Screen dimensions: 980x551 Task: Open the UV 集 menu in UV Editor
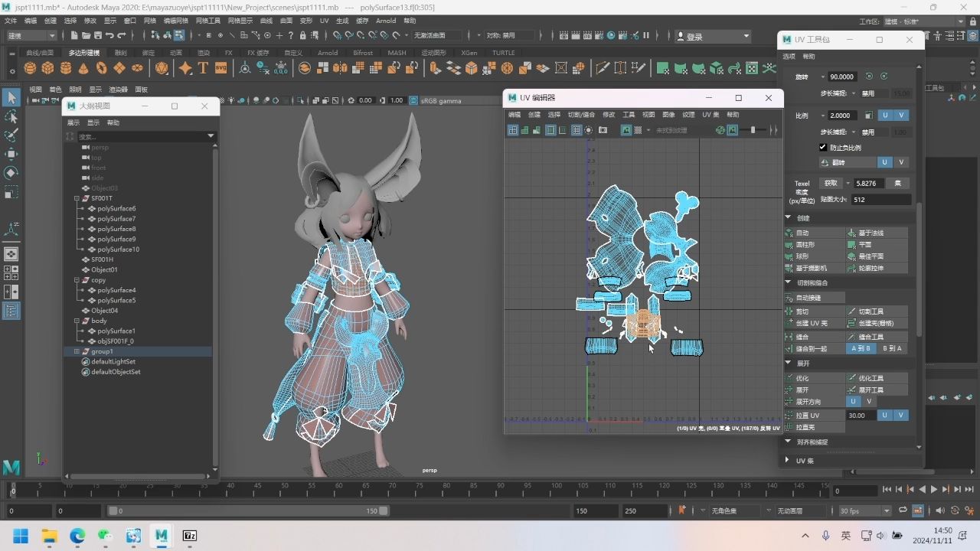pos(710,115)
